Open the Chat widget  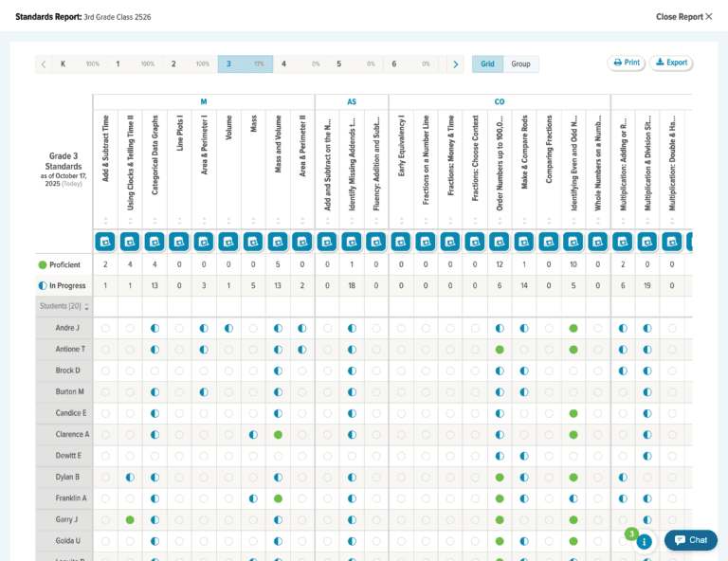coord(690,540)
